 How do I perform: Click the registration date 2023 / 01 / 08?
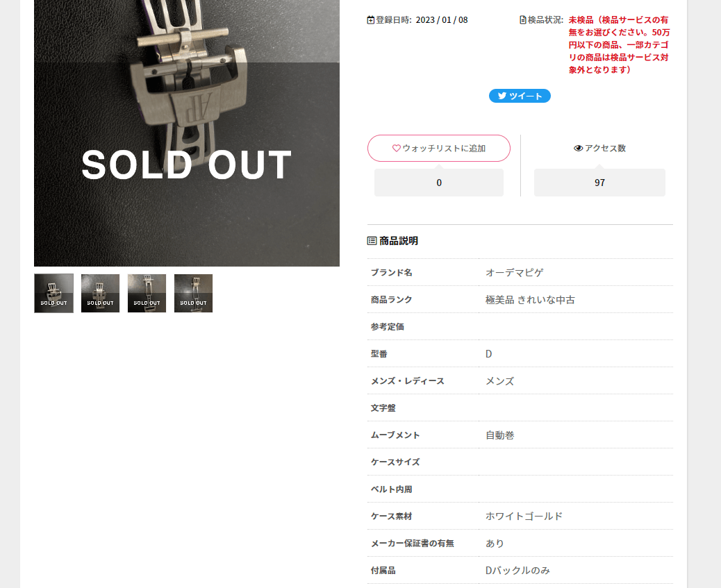coord(442,19)
